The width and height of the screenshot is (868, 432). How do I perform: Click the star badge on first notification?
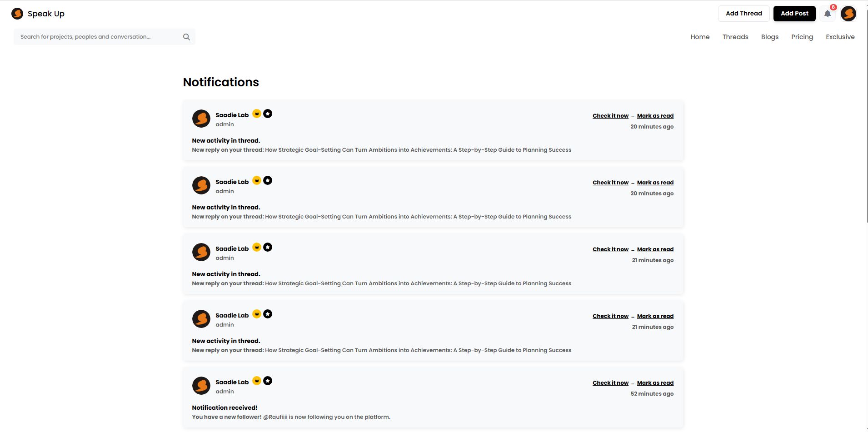coord(268,114)
